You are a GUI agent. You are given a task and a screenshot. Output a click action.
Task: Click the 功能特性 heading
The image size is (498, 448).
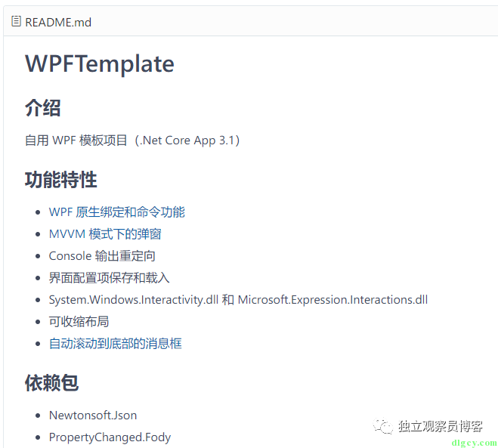pyautogui.click(x=61, y=180)
